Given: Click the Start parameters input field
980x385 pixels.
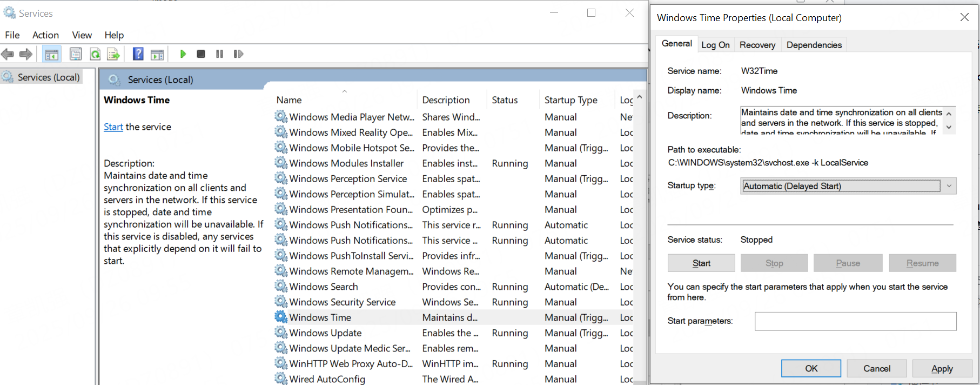Looking at the screenshot, I should click(x=855, y=321).
